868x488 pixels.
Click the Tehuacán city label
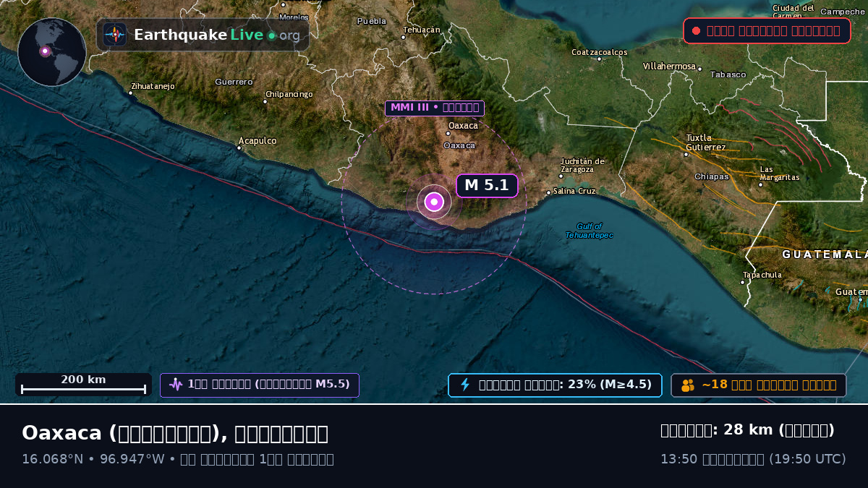tap(422, 30)
